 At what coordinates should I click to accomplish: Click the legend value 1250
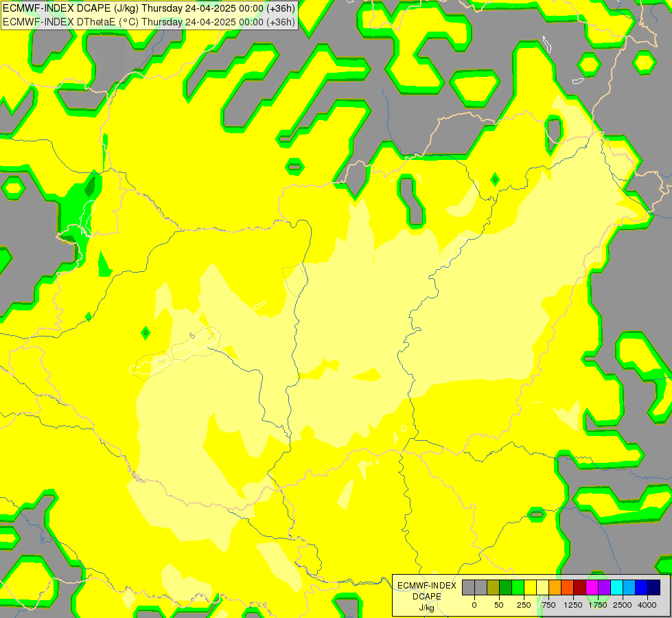click(x=573, y=605)
